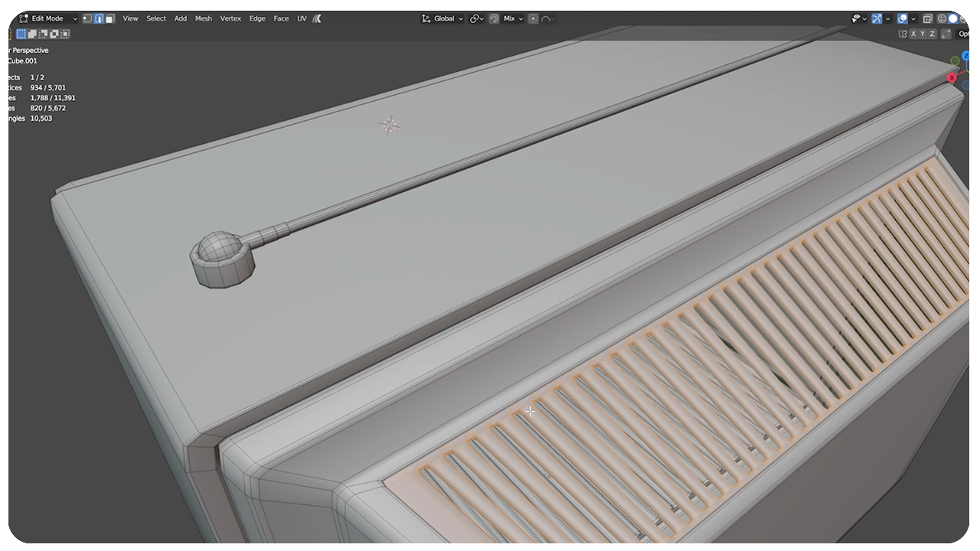The image size is (980, 551).
Task: Switch to wireframe viewport shading
Action: point(942,18)
